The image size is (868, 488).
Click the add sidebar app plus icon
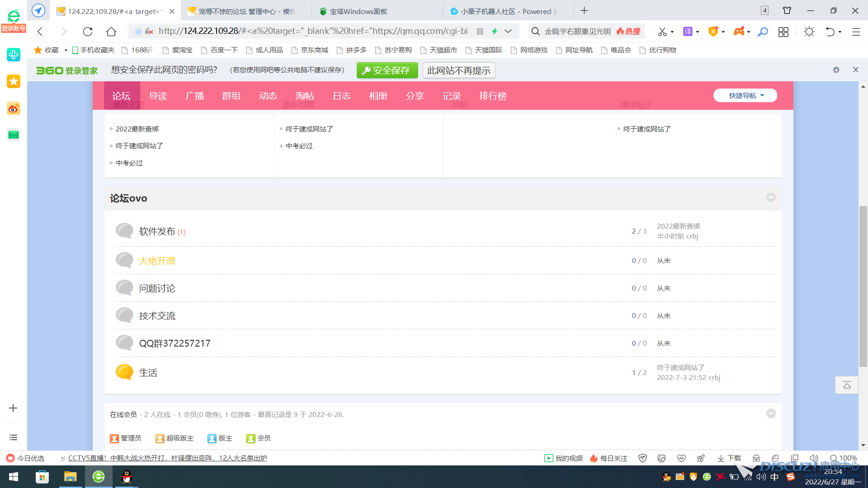coord(13,408)
